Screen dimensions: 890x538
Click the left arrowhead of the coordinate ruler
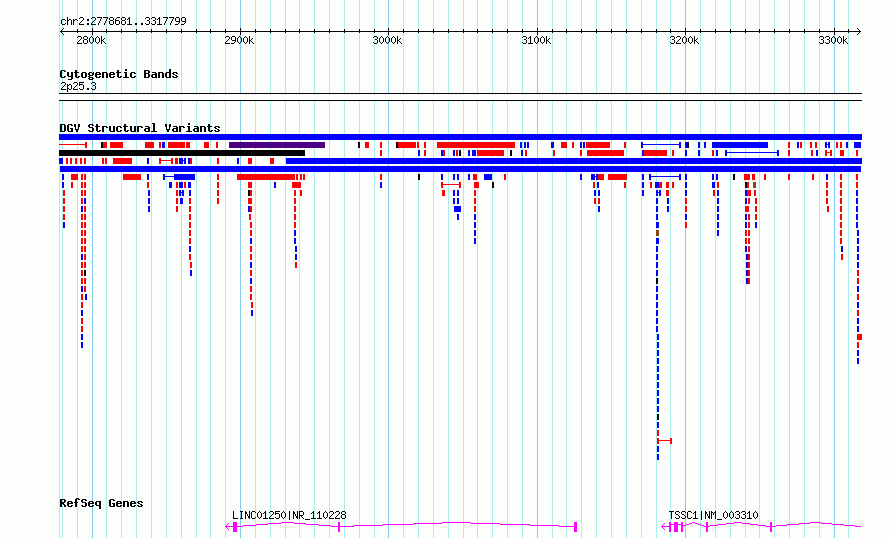(x=62, y=32)
